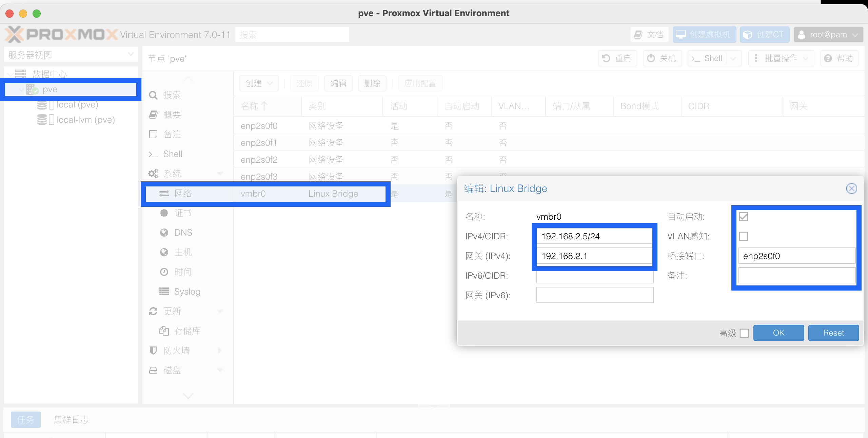
Task: Select local (pve) storage
Action: pyautogui.click(x=77, y=105)
